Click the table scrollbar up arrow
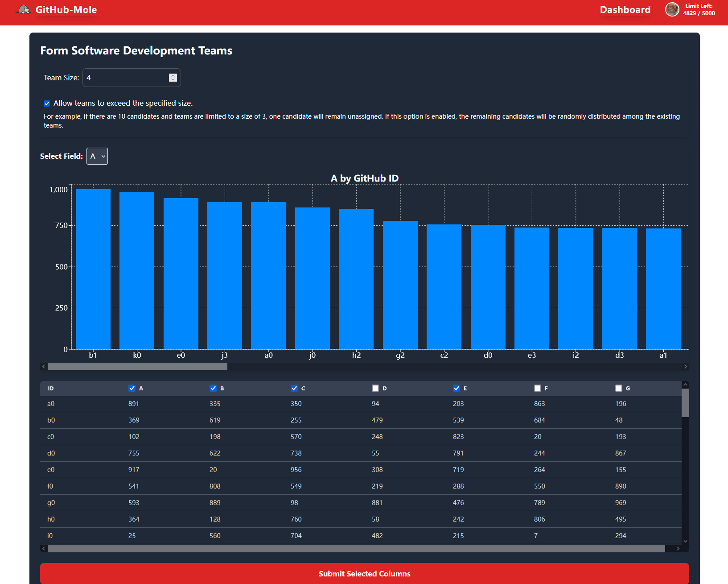 click(684, 384)
